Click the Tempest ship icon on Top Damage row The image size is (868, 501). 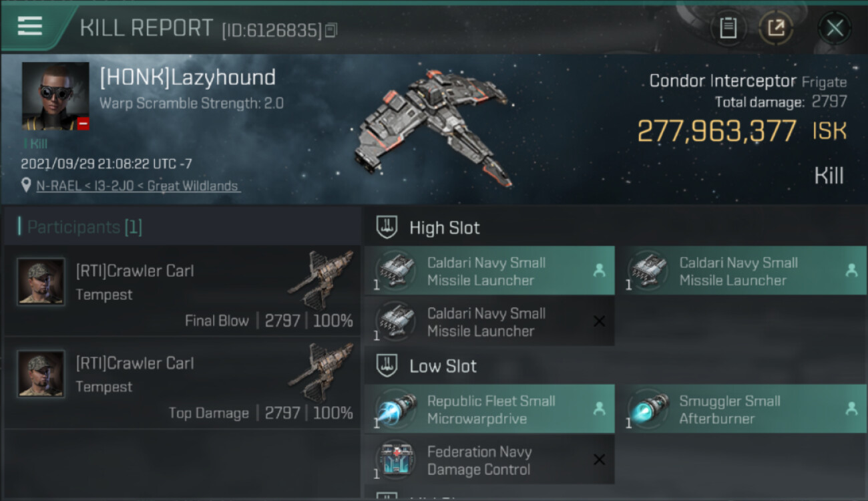click(x=321, y=371)
